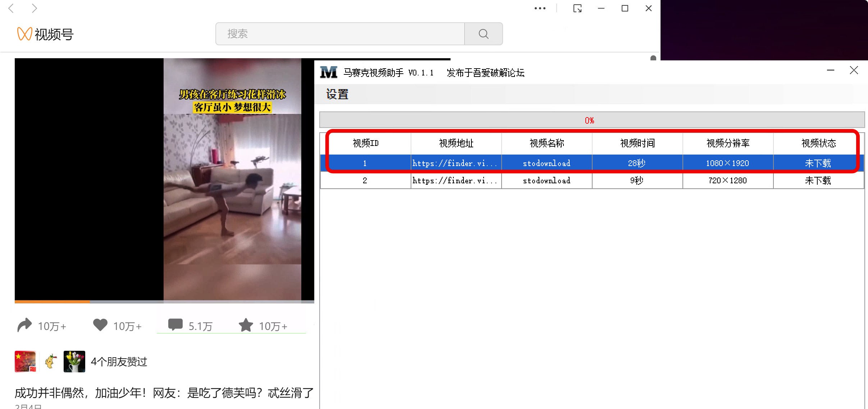Click the flag avatar thumbnail

coord(25,361)
